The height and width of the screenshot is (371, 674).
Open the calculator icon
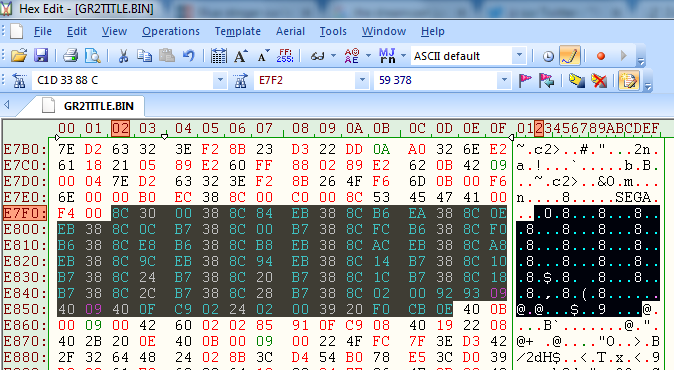click(218, 56)
